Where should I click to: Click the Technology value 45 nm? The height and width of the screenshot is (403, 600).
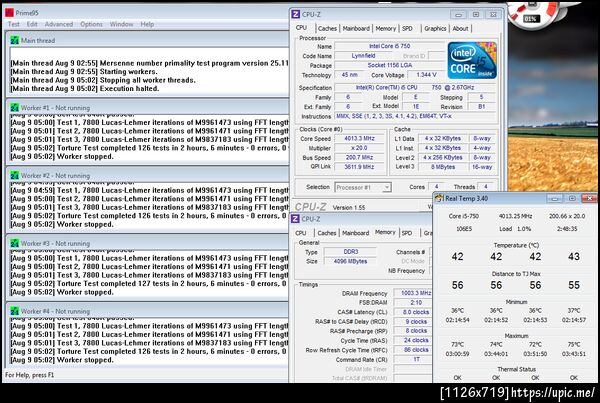coord(349,75)
